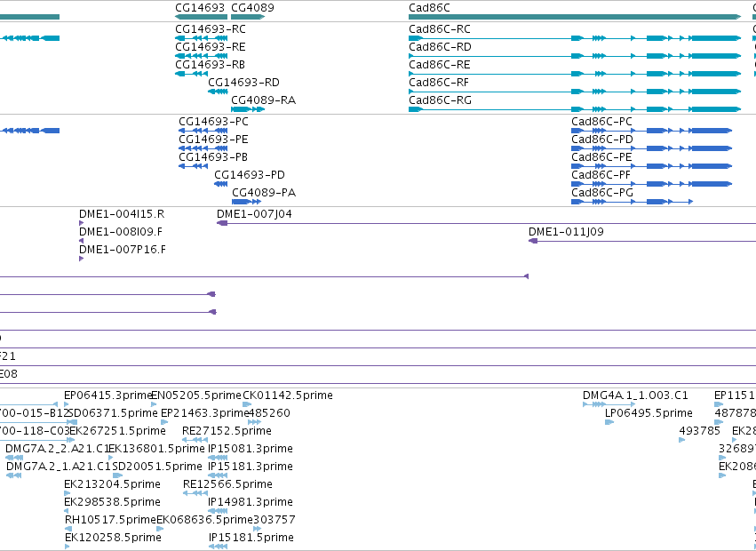Screen dimensions: 756x551
Task: Click BAC clone DME1-007J04 label
Action: pos(254,214)
